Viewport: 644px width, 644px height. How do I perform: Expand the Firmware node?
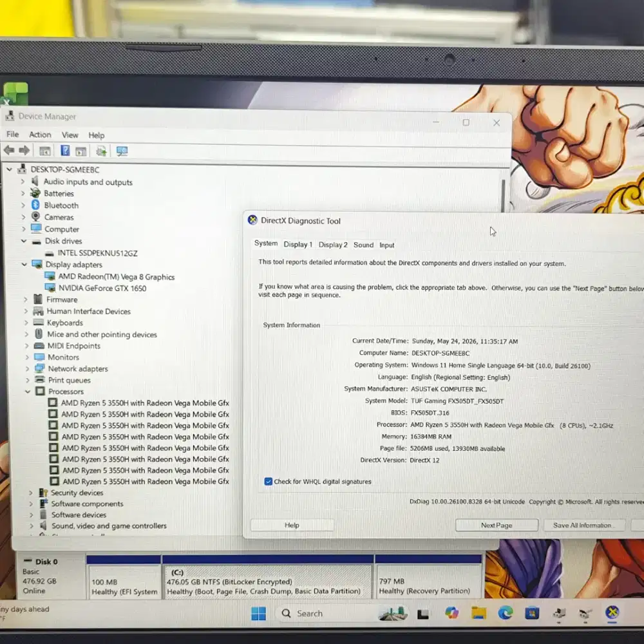pyautogui.click(x=26, y=299)
